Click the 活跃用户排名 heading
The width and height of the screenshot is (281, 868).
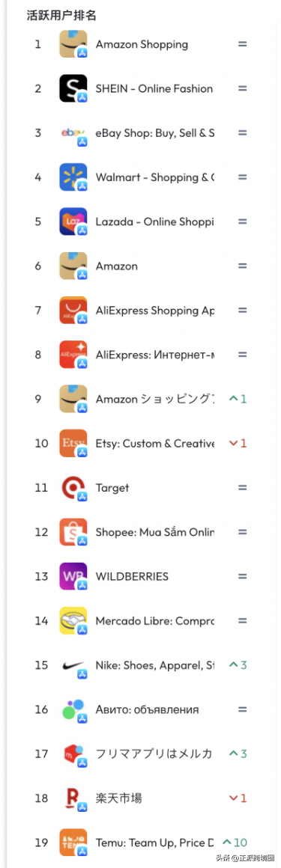(61, 16)
